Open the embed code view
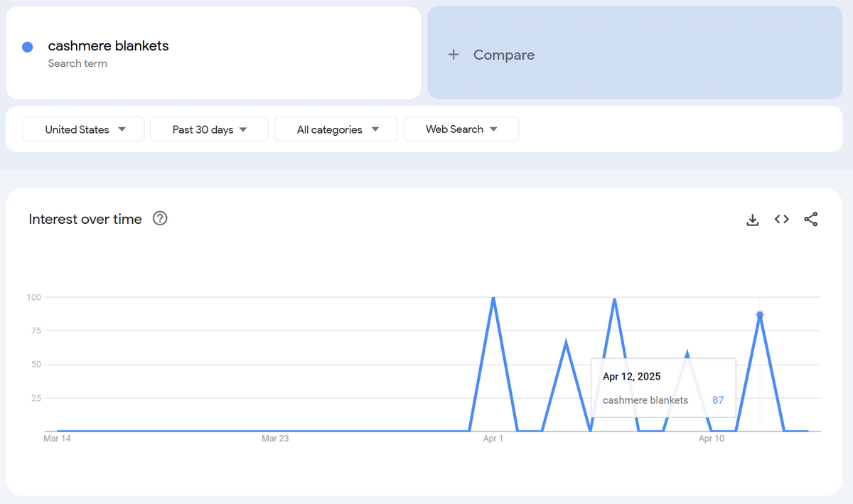853x504 pixels. (x=781, y=219)
